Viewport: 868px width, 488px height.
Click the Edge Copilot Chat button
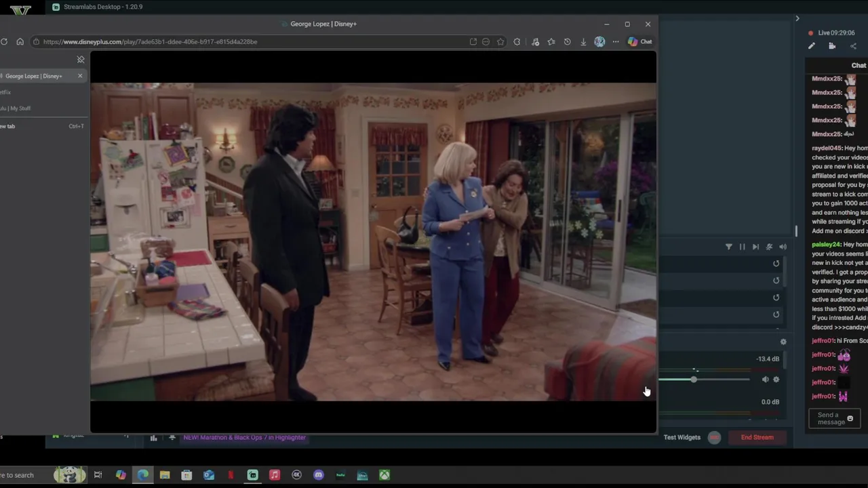639,42
